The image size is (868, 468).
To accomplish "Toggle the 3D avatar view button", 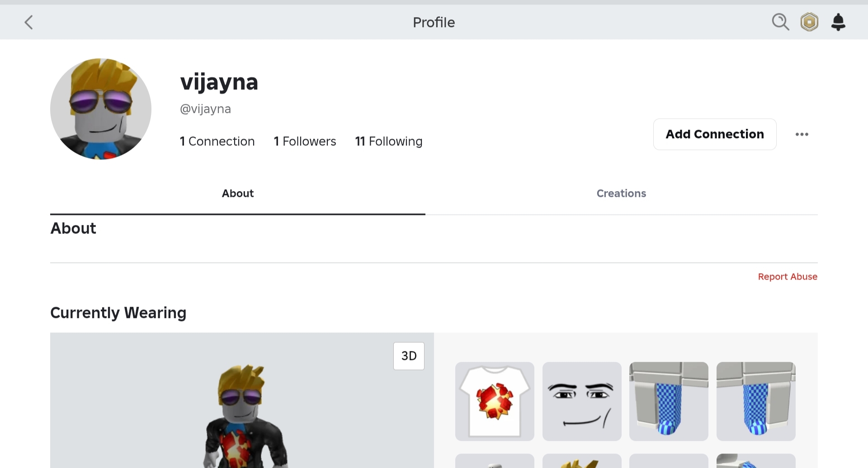I will [x=409, y=356].
